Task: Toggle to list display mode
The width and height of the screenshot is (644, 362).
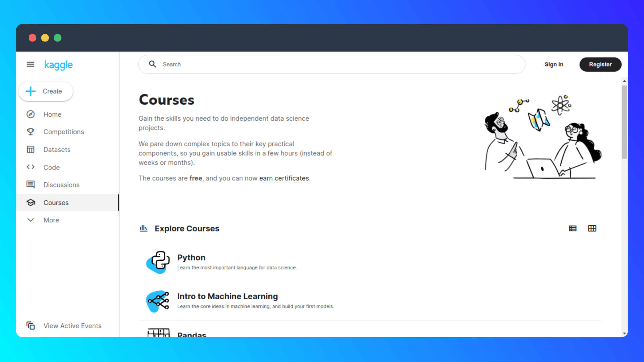Action: pyautogui.click(x=573, y=228)
